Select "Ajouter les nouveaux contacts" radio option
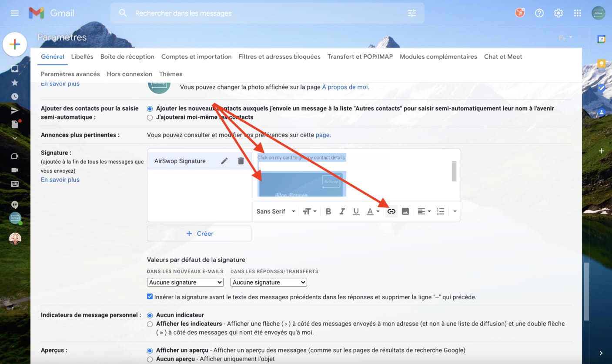612x364 pixels. [x=150, y=109]
